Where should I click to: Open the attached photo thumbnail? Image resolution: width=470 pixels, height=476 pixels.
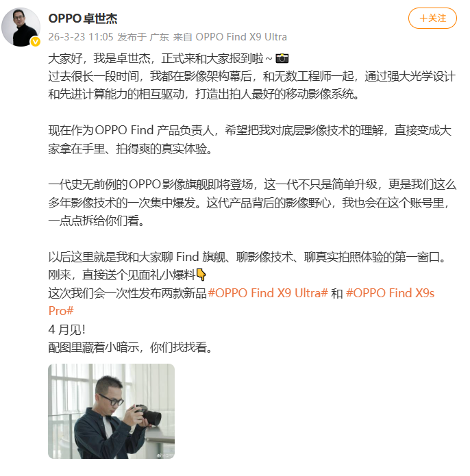click(x=112, y=411)
